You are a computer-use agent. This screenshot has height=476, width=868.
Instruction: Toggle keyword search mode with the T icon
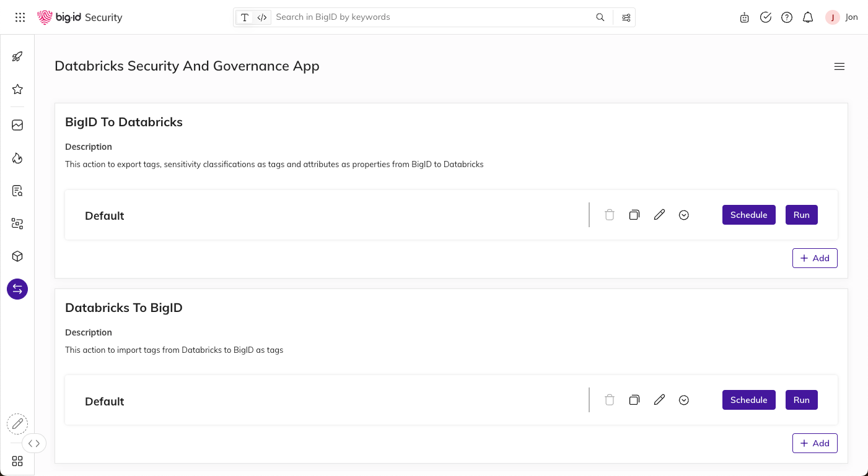(244, 17)
